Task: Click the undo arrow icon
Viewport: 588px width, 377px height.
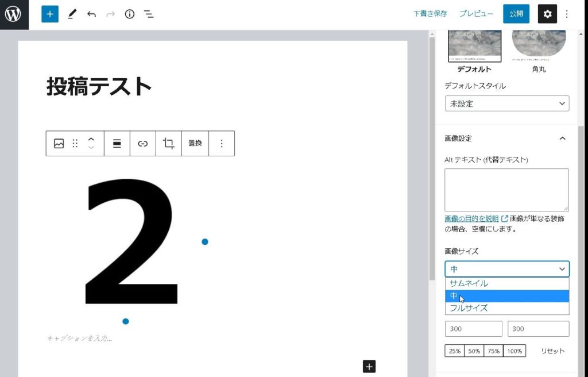Action: (91, 14)
